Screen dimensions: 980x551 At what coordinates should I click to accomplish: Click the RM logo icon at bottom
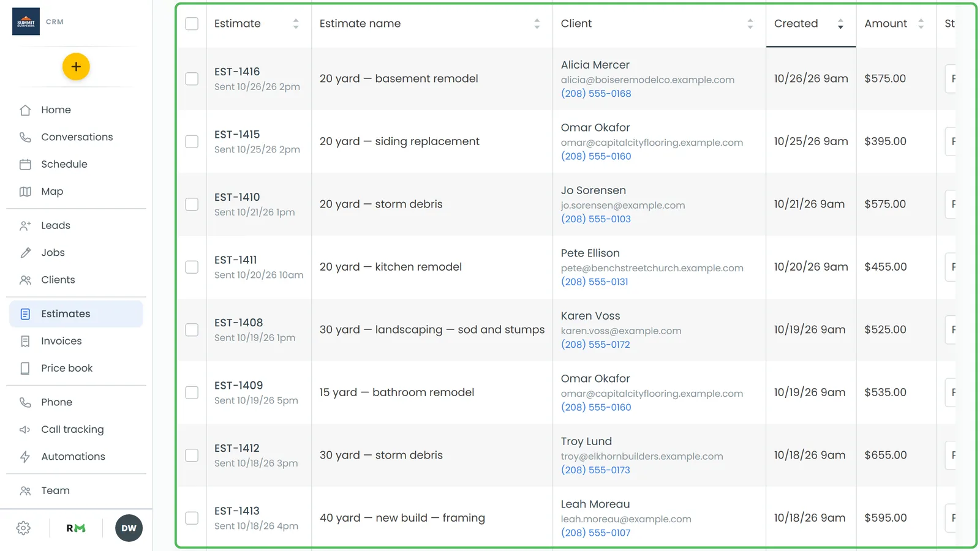coord(76,528)
